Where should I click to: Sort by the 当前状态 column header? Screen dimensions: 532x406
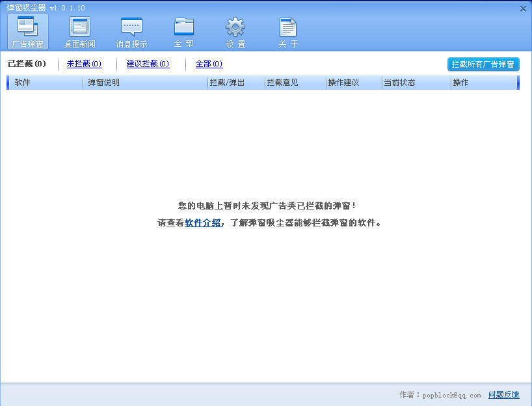(416, 83)
